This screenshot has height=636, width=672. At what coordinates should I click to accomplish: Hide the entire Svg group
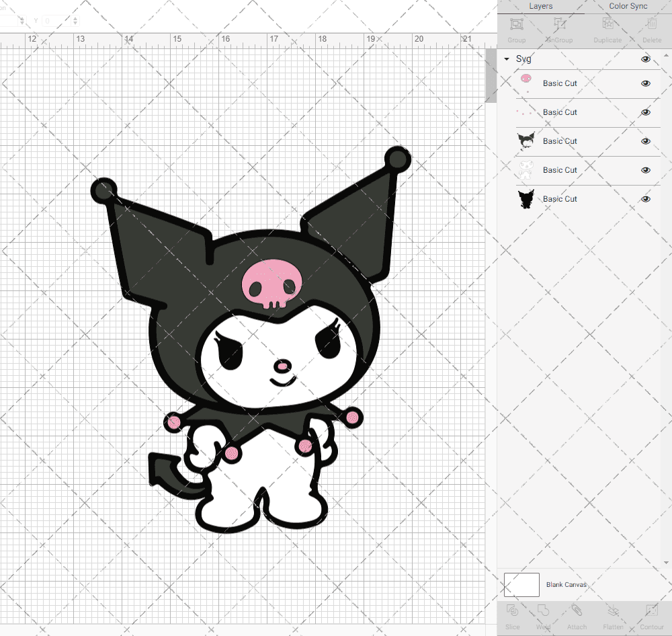point(645,59)
